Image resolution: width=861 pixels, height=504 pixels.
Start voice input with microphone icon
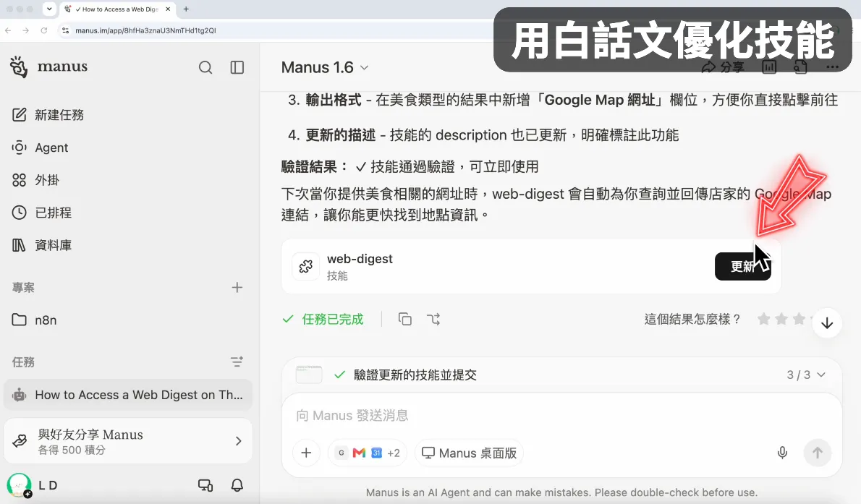(782, 453)
